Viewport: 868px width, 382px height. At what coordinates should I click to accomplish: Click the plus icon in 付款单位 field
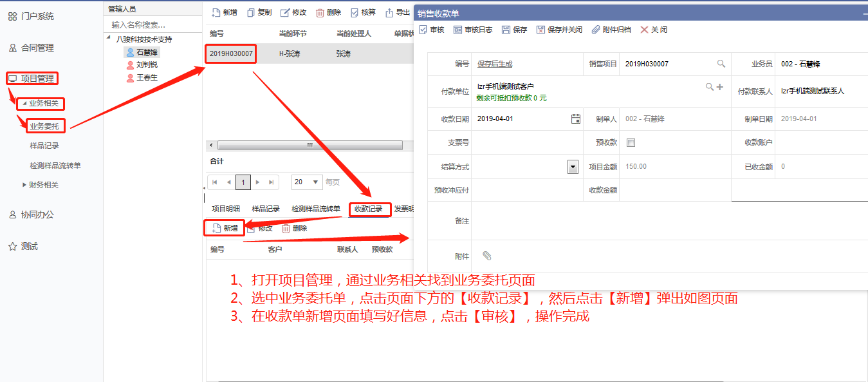click(720, 87)
